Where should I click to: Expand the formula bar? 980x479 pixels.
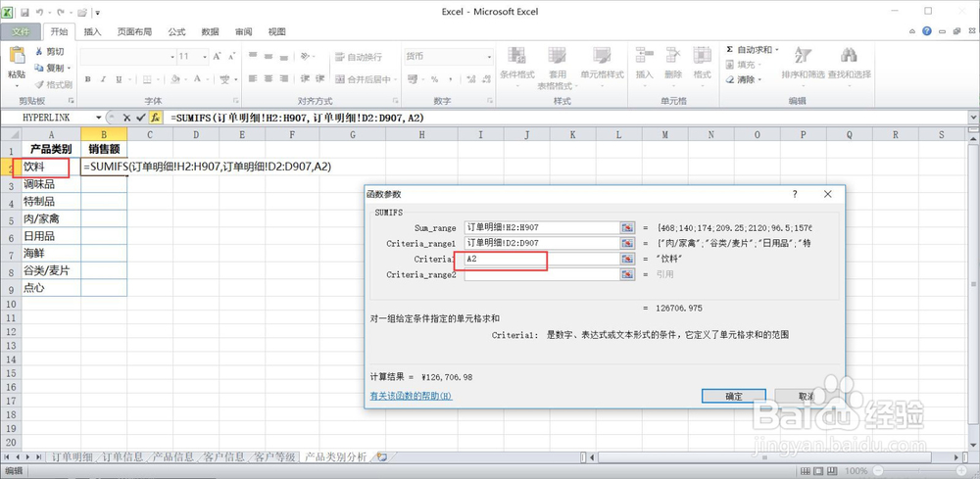(974, 118)
